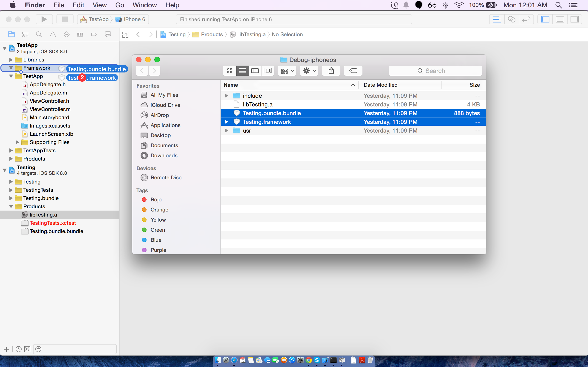This screenshot has width=588, height=367.
Task: Expand the Libraries group in navigator
Action: tap(11, 60)
